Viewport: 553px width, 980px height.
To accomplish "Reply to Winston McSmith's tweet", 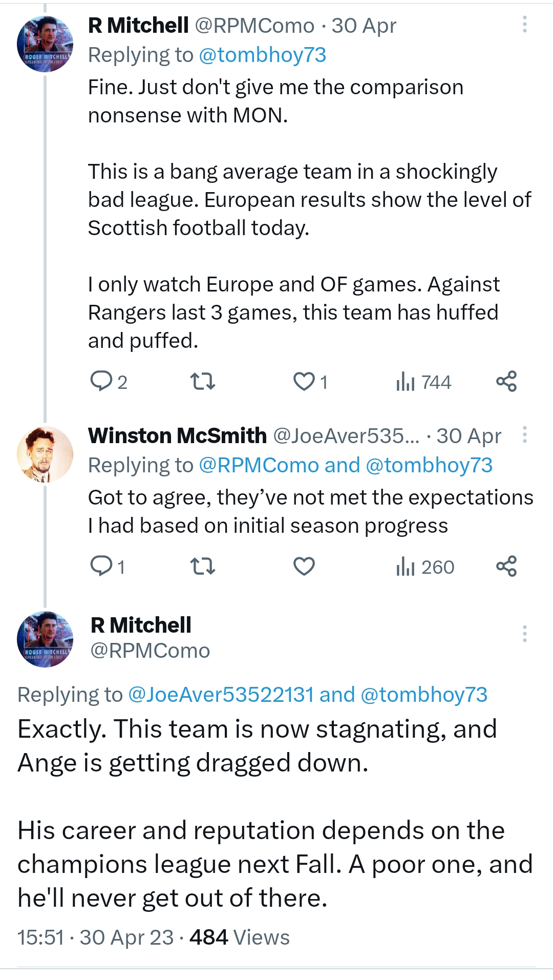I will pos(101,567).
